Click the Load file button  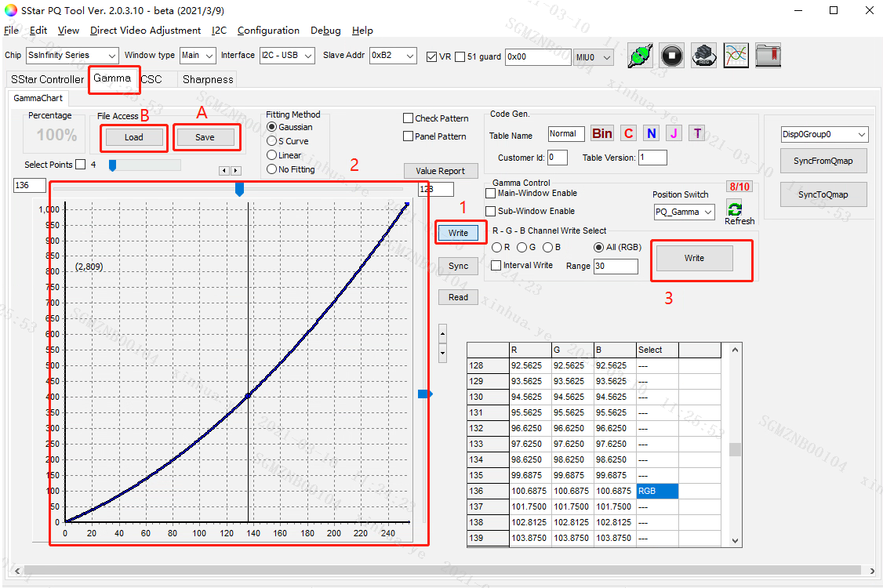pyautogui.click(x=134, y=137)
